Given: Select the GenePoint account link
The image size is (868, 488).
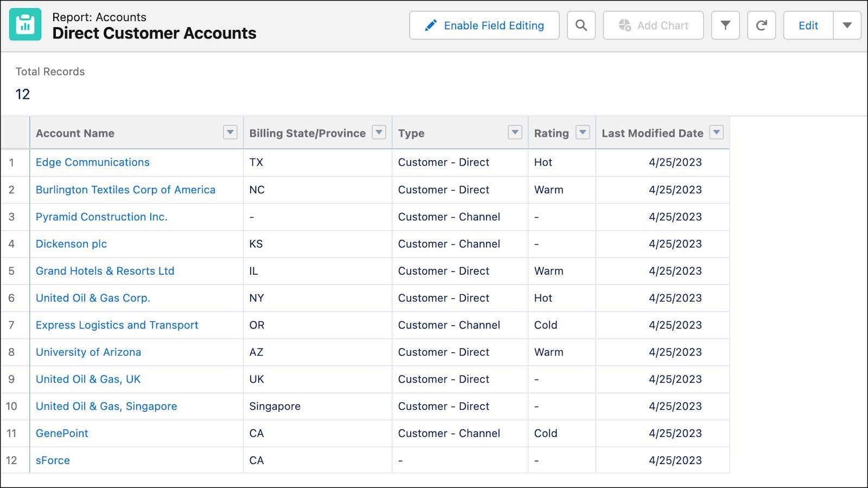Looking at the screenshot, I should (x=62, y=433).
